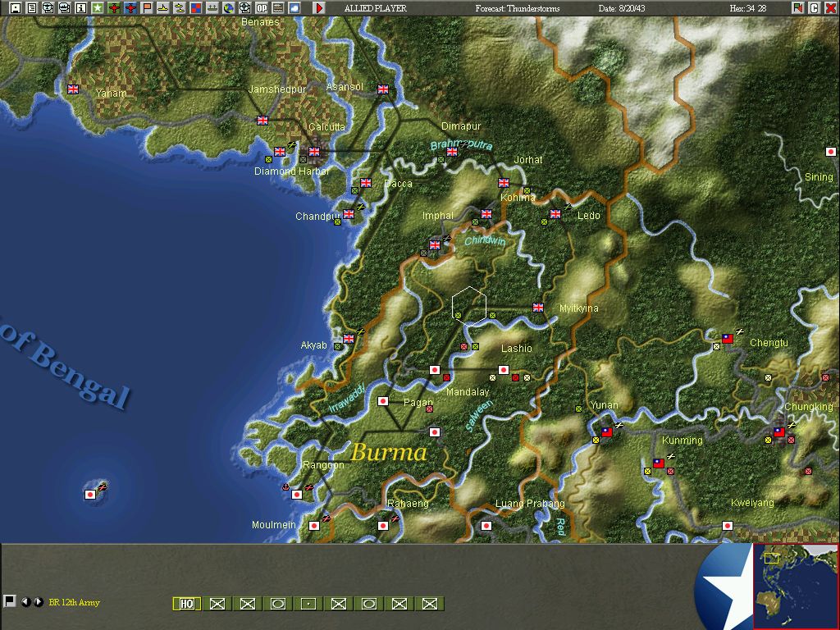This screenshot has height=630, width=840.
Task: Select the Japanese flag near Sining
Action: 831,152
